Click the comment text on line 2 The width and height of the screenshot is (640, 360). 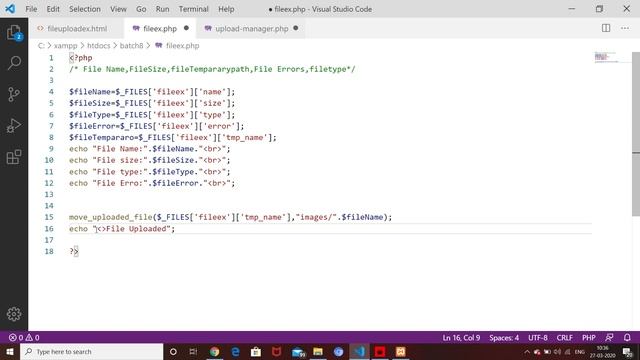pos(212,69)
